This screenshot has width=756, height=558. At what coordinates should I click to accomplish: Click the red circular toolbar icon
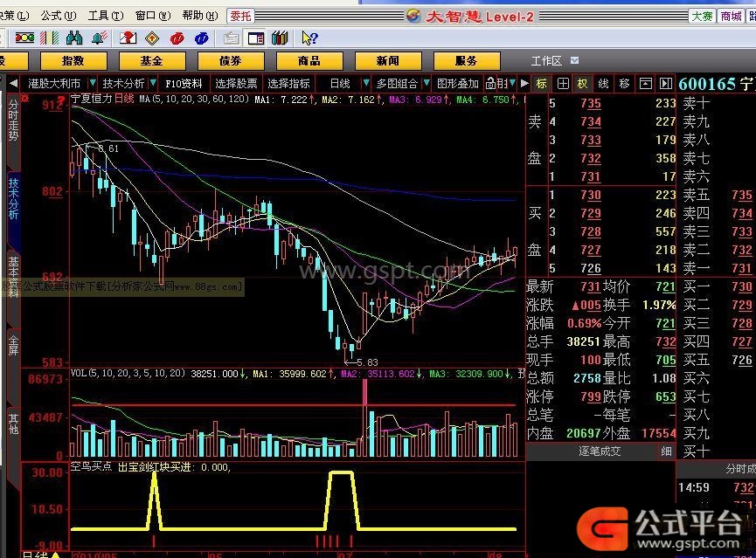pyautogui.click(x=177, y=38)
